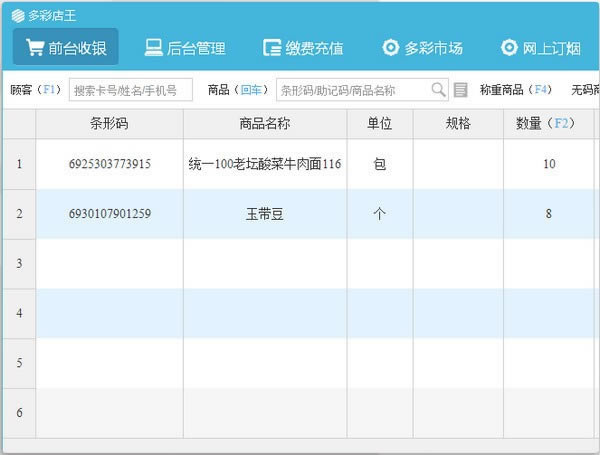
Task: Click the wallet icon for 缴费充值
Action: (x=272, y=48)
